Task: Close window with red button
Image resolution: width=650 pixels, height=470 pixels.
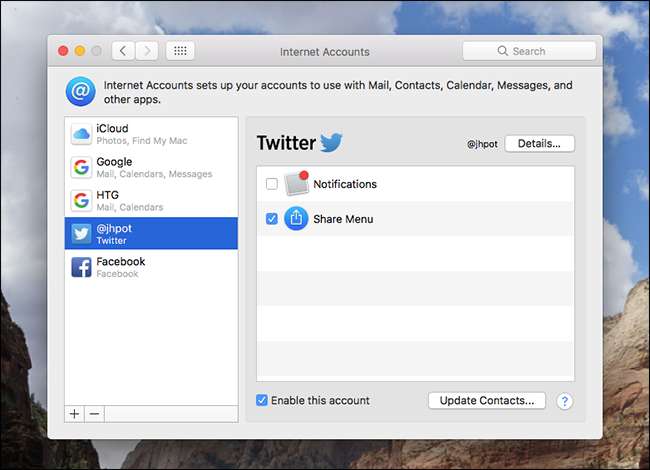Action: tap(63, 51)
